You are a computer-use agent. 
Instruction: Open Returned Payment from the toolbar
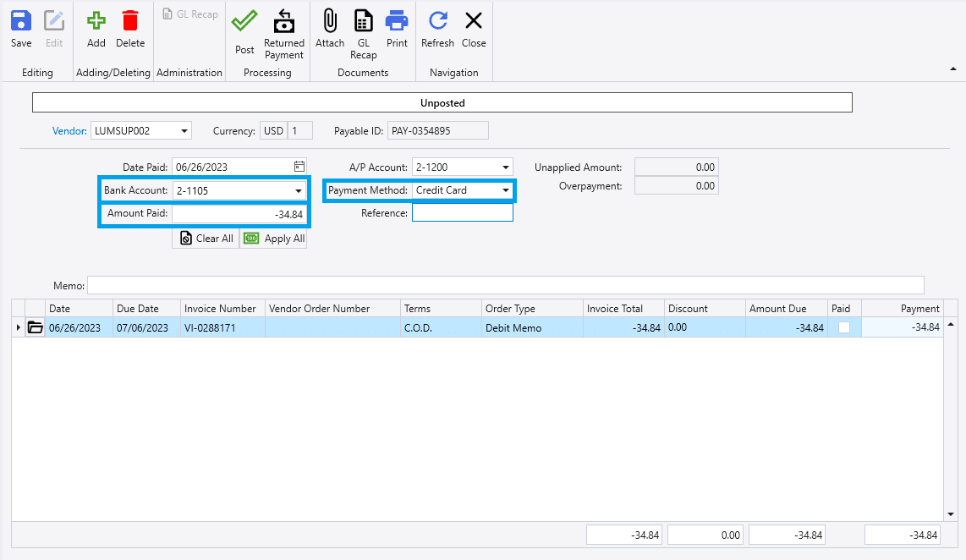point(284,21)
